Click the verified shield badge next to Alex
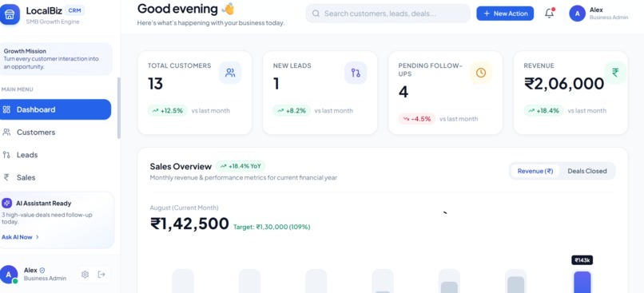 tap(42, 271)
